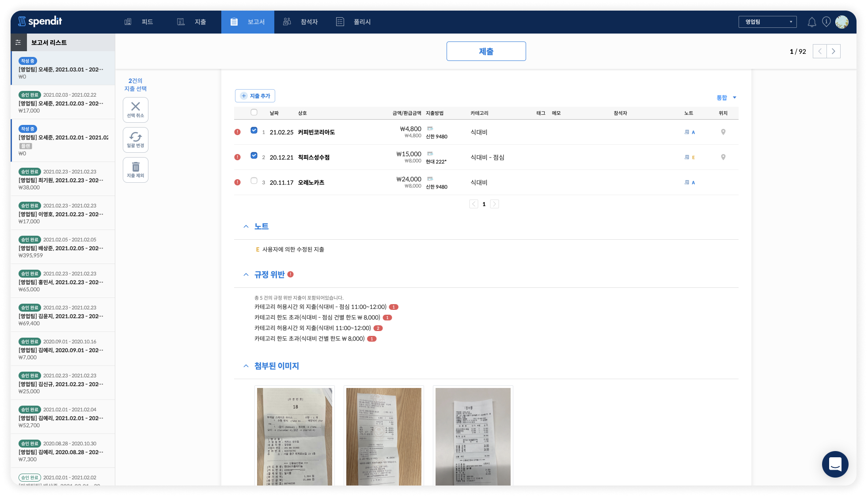868x497 pixels.
Task: Open the 참석자 menu item
Action: pos(302,21)
